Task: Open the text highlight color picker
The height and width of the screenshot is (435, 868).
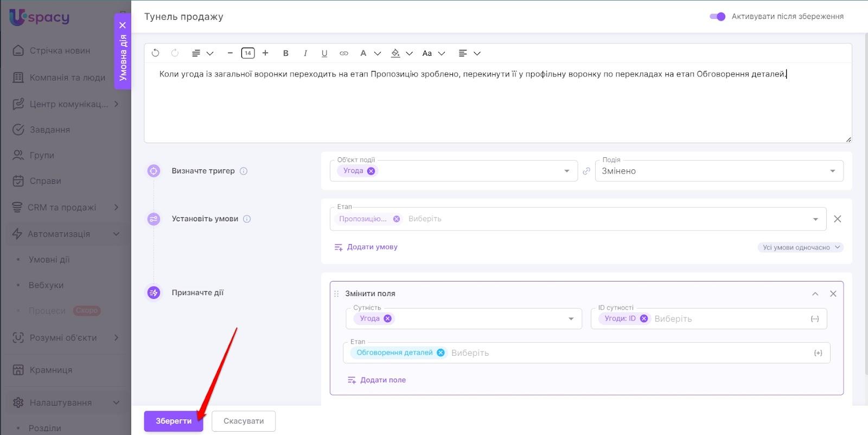Action: (395, 53)
